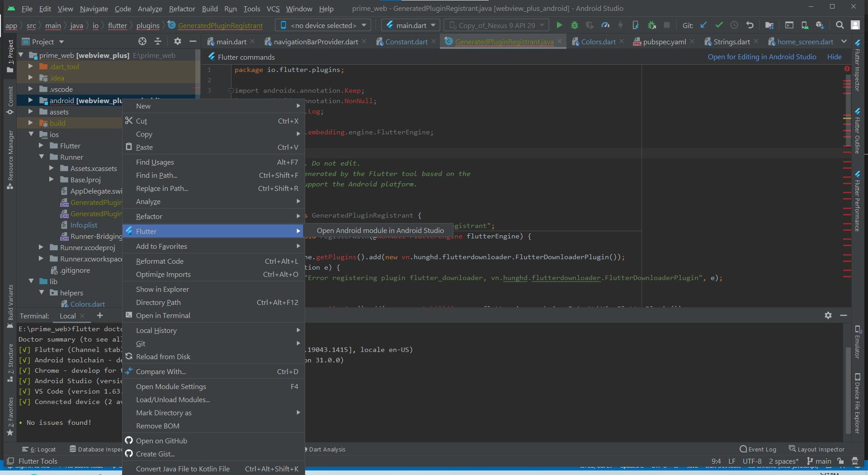
Task: Open Flutter DevTools phone icon in toolbar
Action: 636,25
